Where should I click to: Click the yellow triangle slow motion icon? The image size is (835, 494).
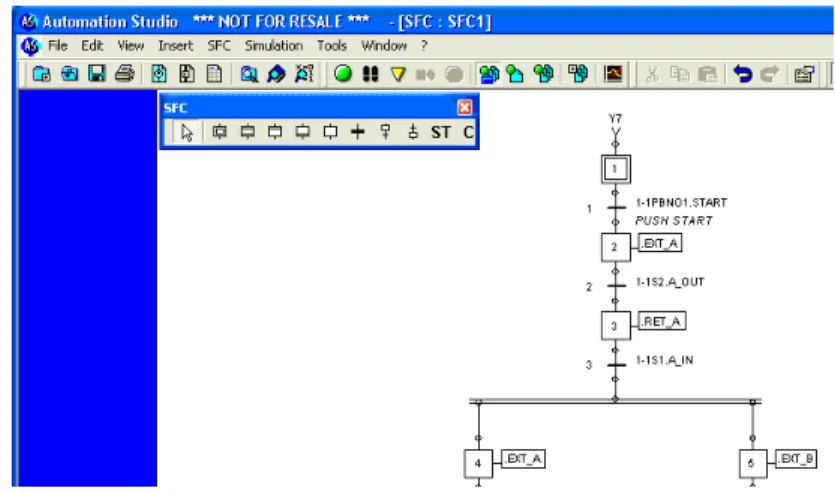[x=398, y=74]
